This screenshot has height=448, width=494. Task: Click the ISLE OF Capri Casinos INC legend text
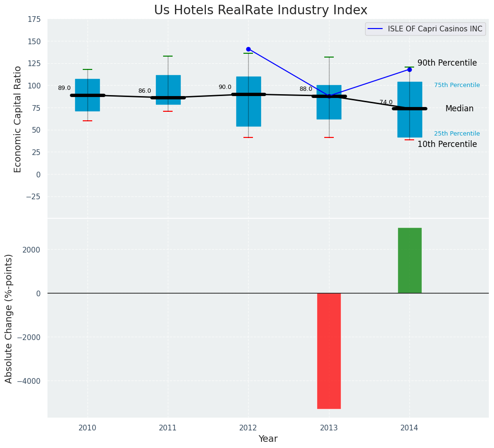point(435,29)
